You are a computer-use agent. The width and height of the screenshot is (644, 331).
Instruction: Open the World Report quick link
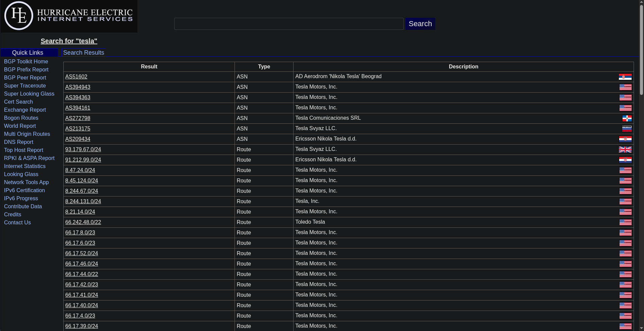pyautogui.click(x=20, y=126)
